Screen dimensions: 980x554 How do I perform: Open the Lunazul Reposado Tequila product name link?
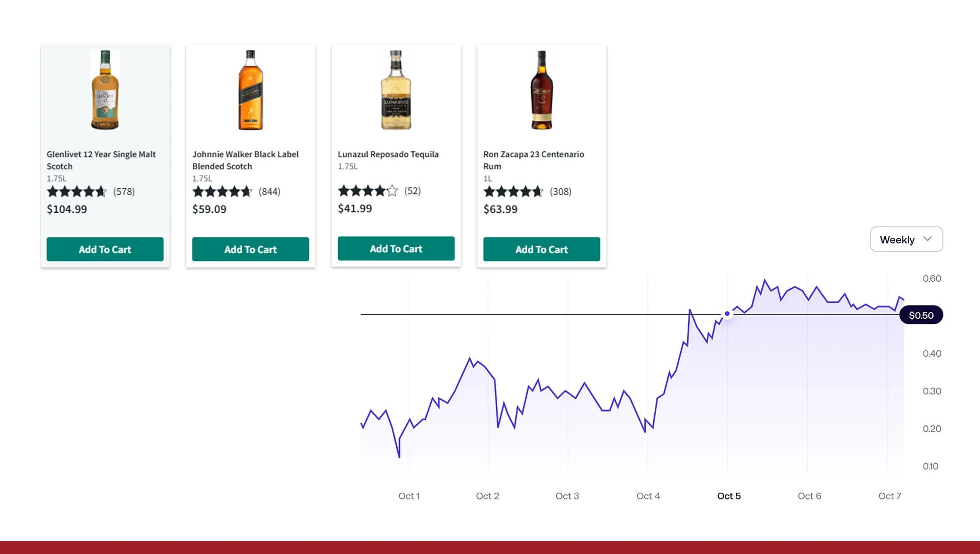pyautogui.click(x=388, y=154)
